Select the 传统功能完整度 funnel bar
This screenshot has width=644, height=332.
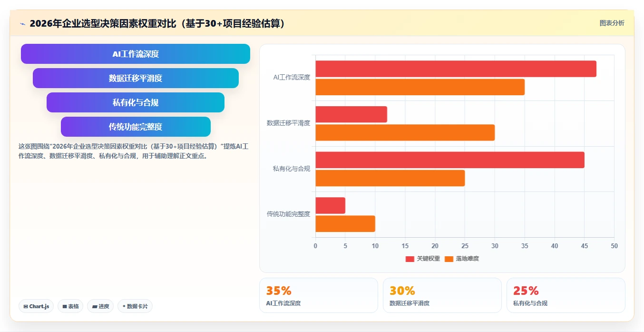136,127
